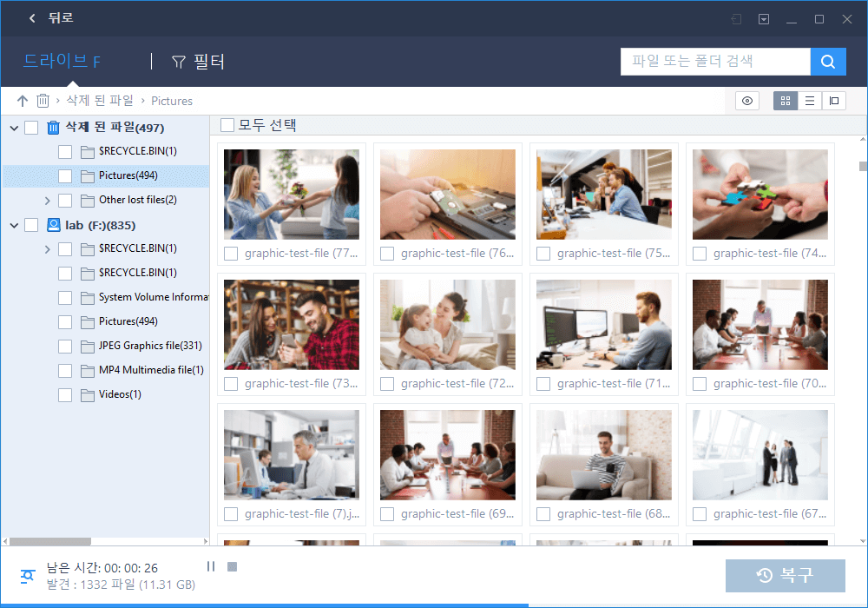Screen dimensions: 868x608
Task: Check the Other lost files(2) checkbox
Action: click(65, 201)
